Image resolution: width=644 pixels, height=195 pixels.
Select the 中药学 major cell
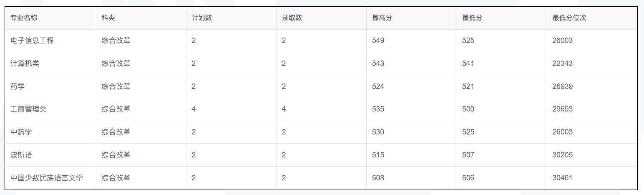[21, 132]
